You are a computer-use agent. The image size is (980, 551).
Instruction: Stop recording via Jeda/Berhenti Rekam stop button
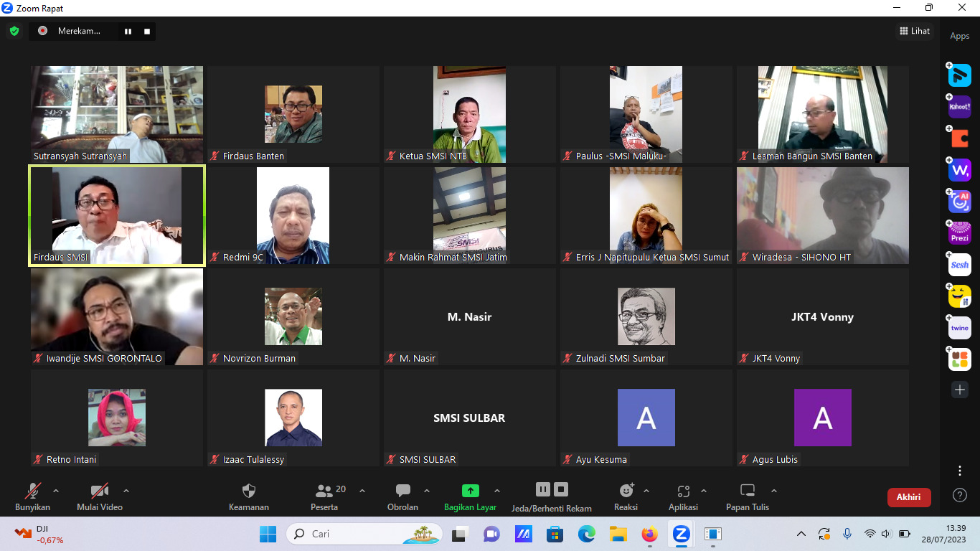pos(561,489)
